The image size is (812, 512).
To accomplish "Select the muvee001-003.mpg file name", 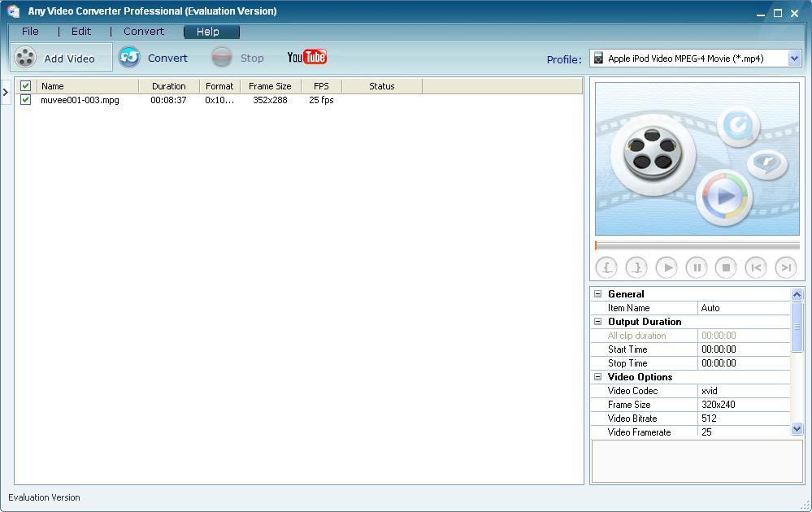I will (80, 100).
